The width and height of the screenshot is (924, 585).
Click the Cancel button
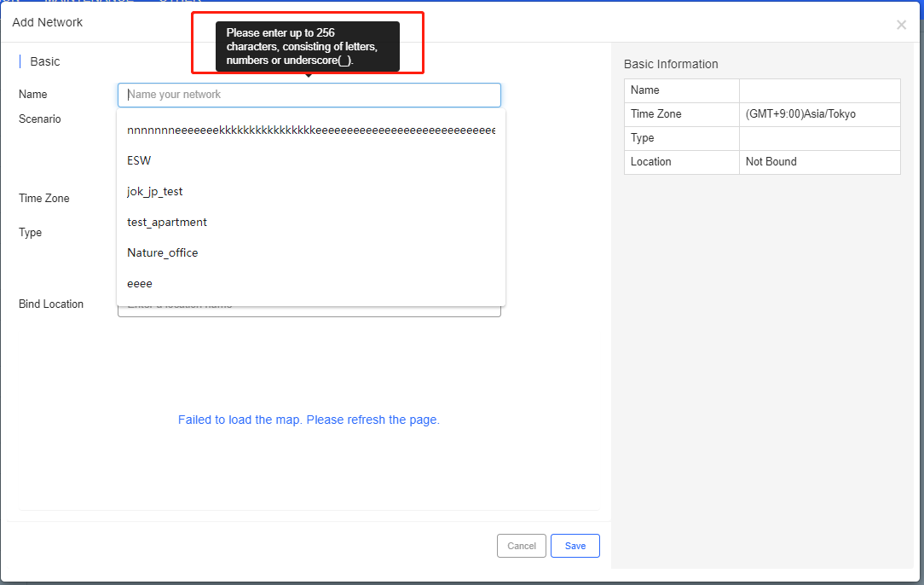(x=522, y=546)
